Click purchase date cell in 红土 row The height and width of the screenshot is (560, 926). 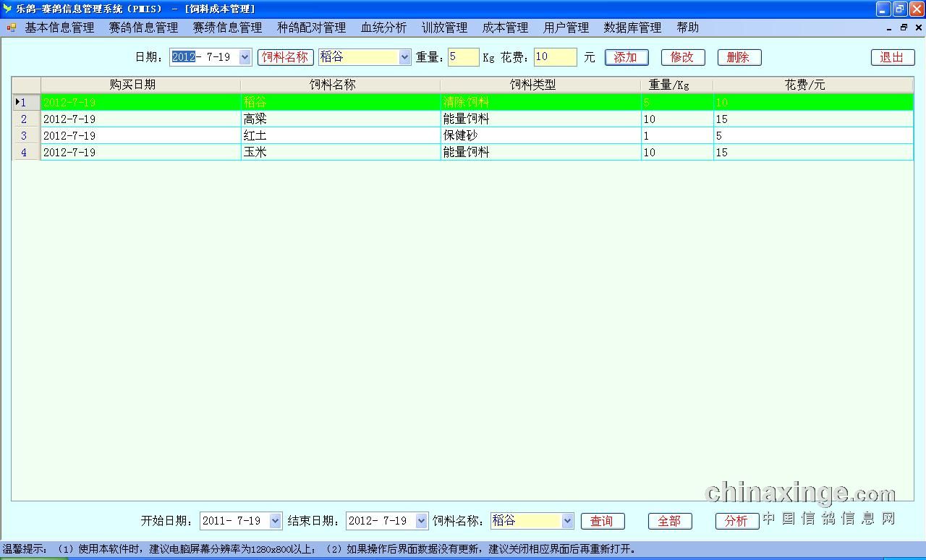140,135
